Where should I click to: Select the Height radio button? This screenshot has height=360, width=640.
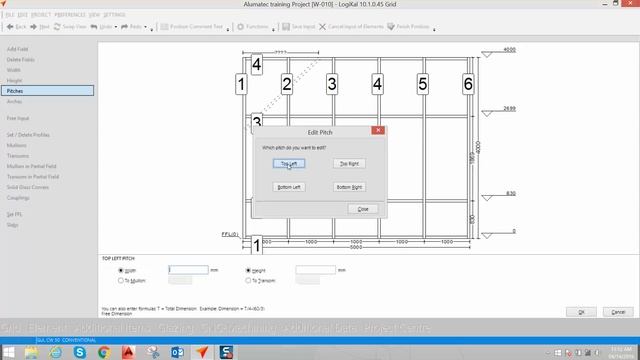click(x=248, y=270)
